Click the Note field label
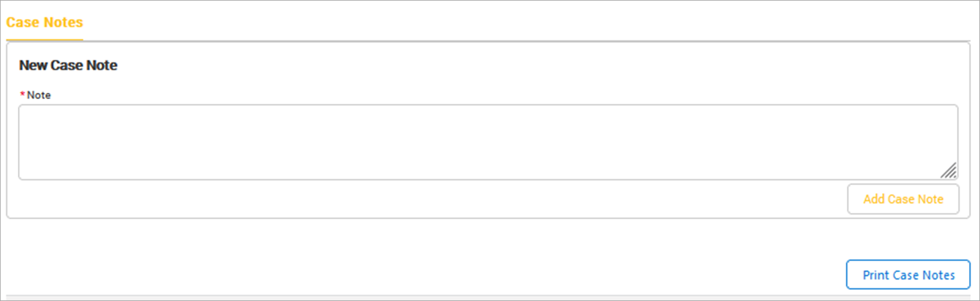This screenshot has width=980, height=301. click(39, 95)
